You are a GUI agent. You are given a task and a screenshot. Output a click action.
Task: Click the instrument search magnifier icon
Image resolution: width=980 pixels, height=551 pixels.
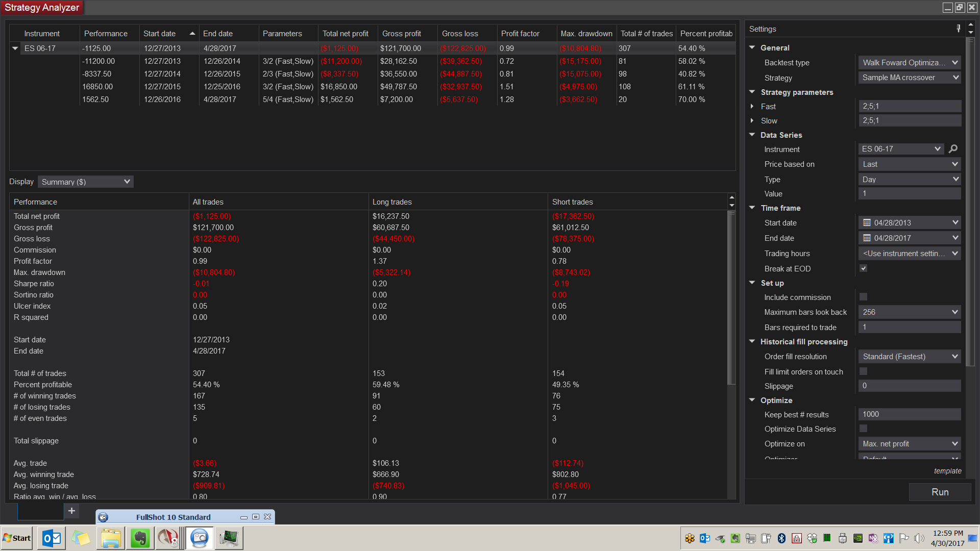953,149
